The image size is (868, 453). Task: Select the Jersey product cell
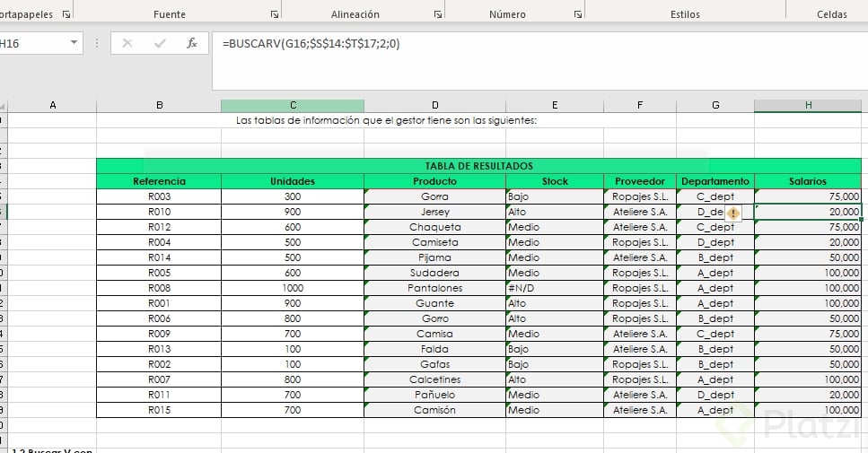(x=435, y=212)
